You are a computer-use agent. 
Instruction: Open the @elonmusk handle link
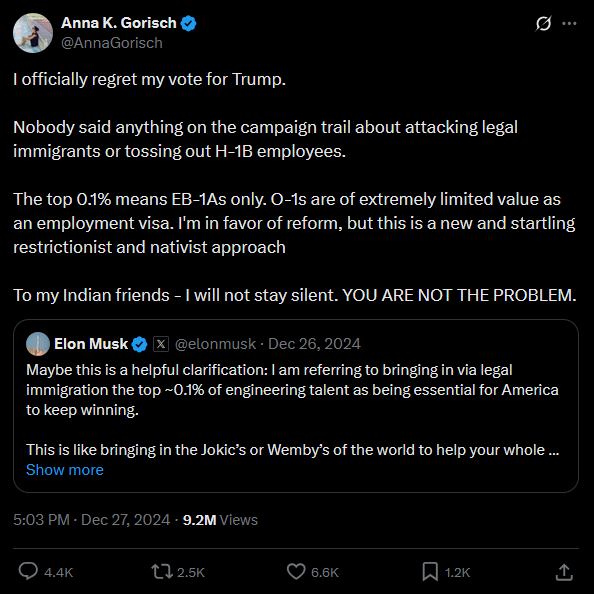coord(215,344)
